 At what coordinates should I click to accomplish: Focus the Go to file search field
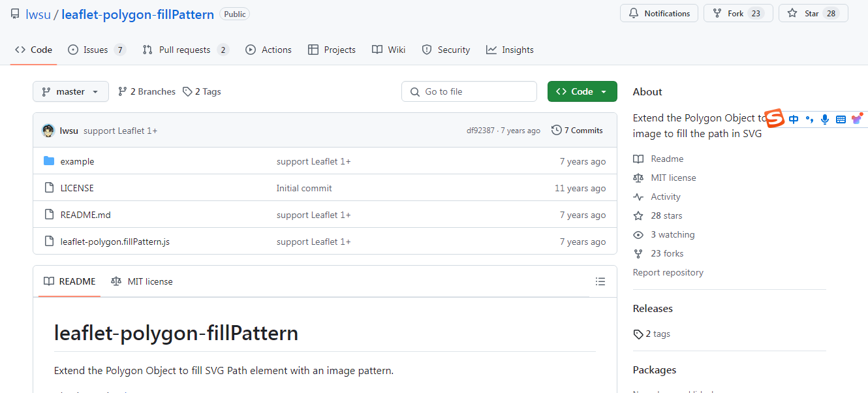(469, 91)
